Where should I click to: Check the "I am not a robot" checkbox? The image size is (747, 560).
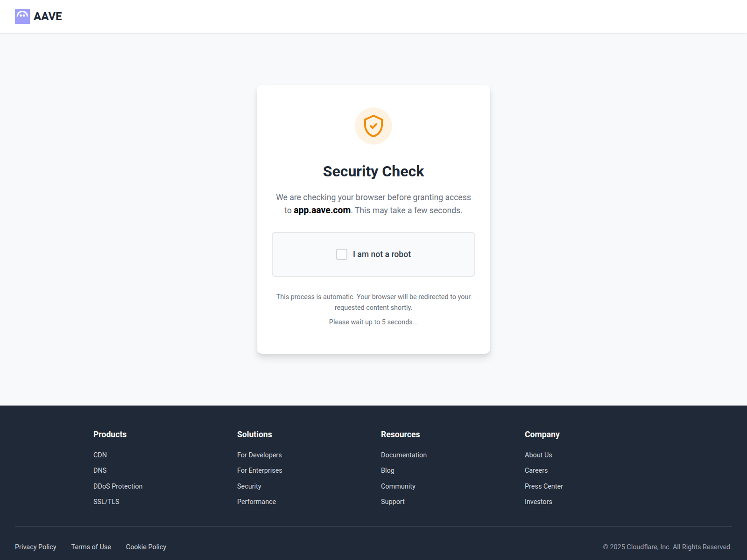[342, 254]
